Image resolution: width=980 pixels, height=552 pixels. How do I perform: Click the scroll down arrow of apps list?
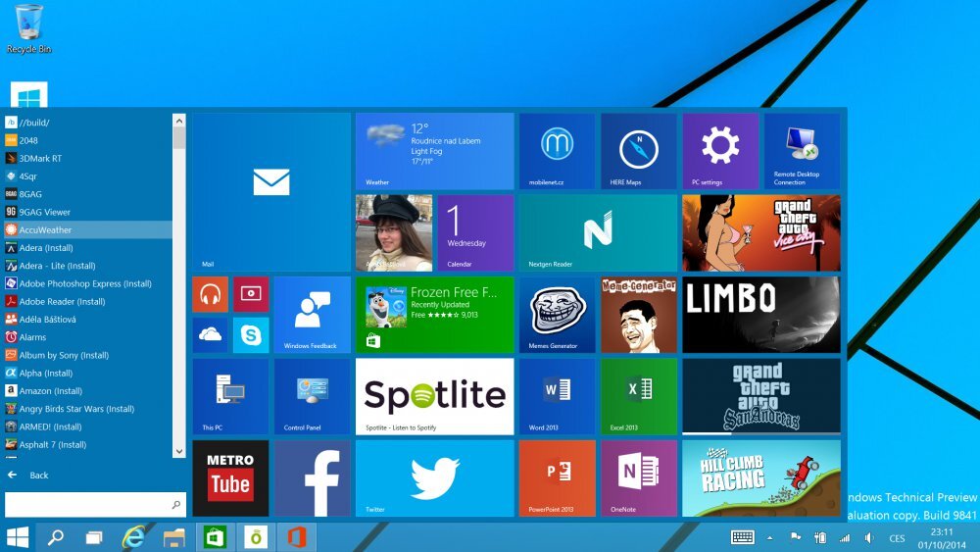179,451
